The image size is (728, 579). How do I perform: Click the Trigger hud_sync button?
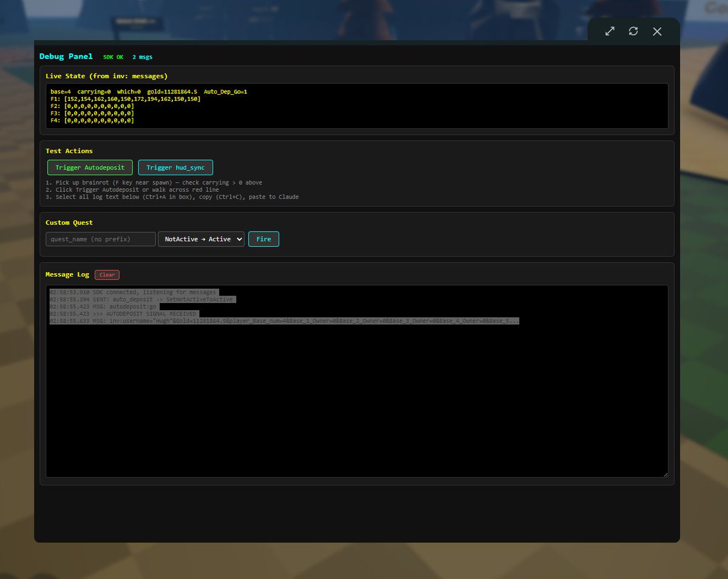coord(176,168)
